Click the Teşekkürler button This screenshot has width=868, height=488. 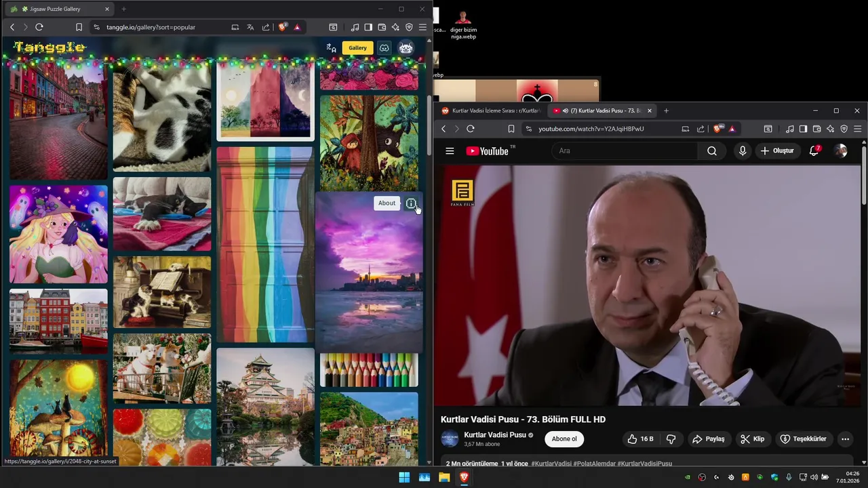click(x=804, y=439)
